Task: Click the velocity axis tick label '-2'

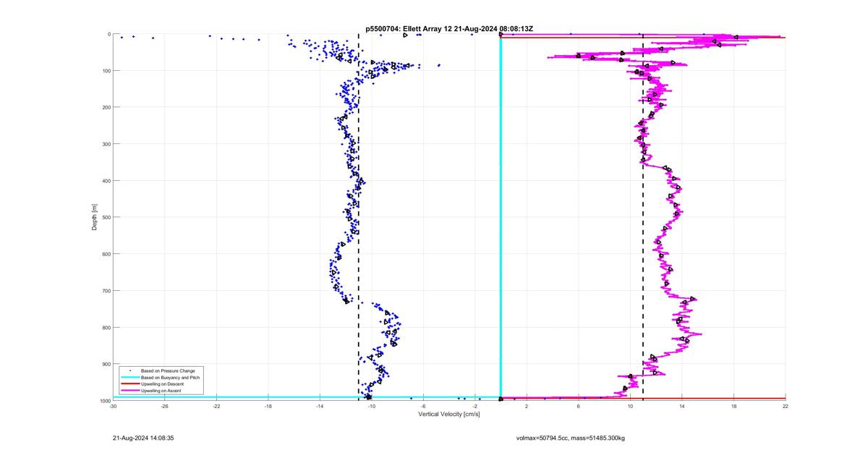Action: 475,406
